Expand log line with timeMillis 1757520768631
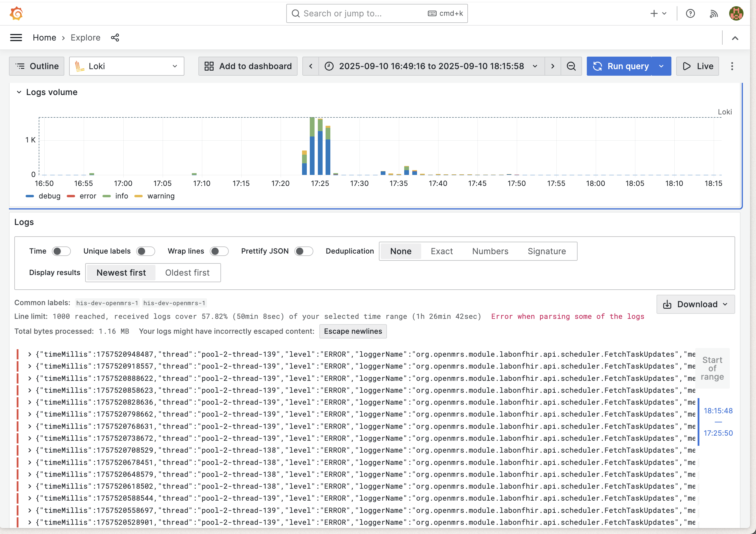 [29, 427]
